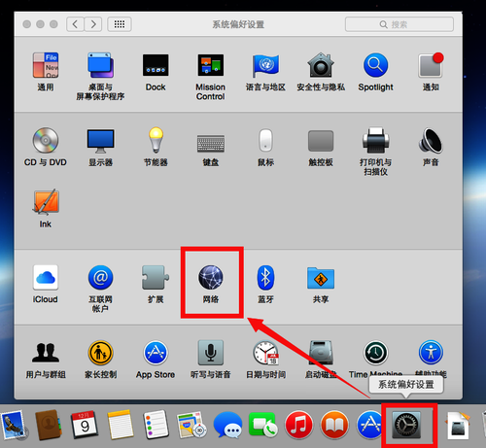The image size is (486, 448).
Task: Open iTunes music icon in the Dock
Action: tap(298, 425)
